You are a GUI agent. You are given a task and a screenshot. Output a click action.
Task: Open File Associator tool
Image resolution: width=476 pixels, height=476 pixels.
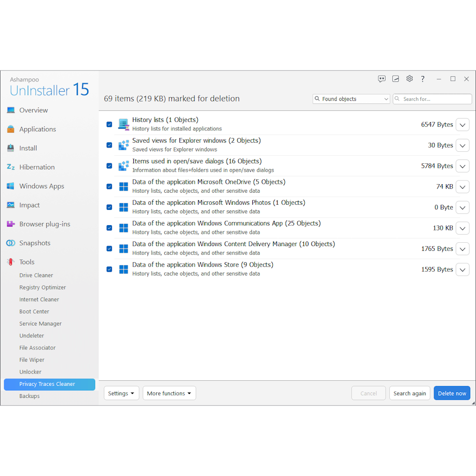(x=37, y=347)
